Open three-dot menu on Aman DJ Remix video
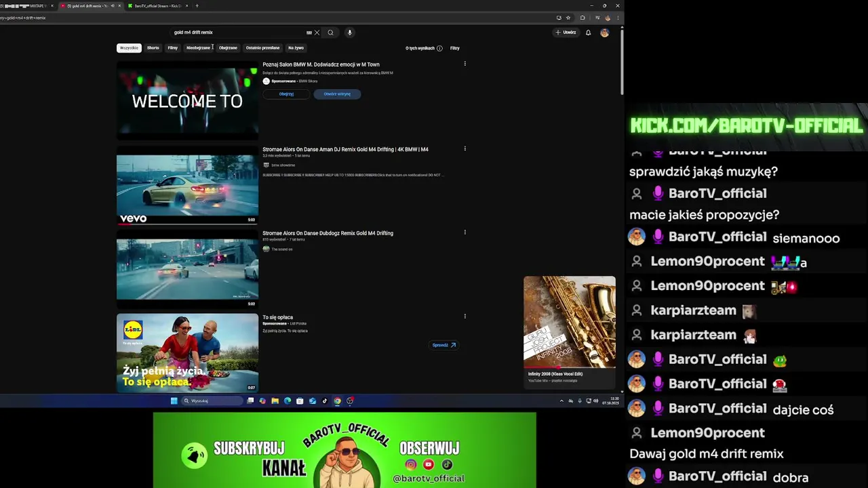Screen dimensions: 868x488 (x=465, y=148)
